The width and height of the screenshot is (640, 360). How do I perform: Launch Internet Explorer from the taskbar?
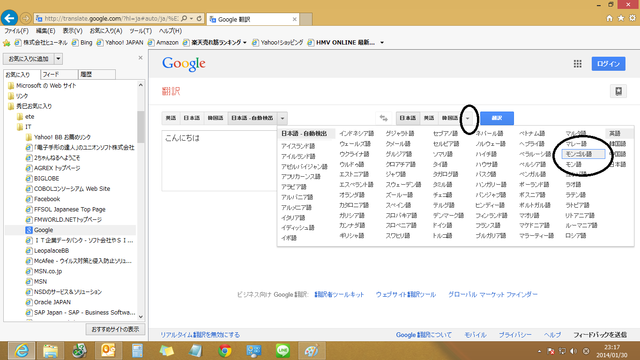[x=21, y=351]
